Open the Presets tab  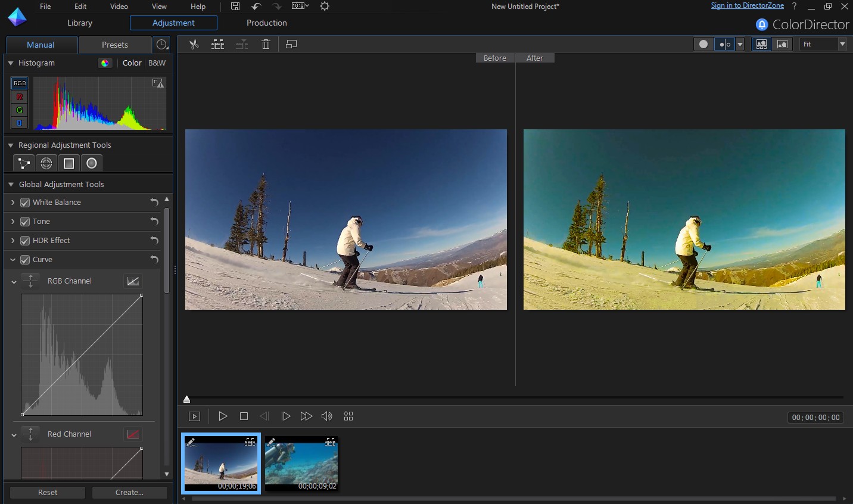coord(114,45)
